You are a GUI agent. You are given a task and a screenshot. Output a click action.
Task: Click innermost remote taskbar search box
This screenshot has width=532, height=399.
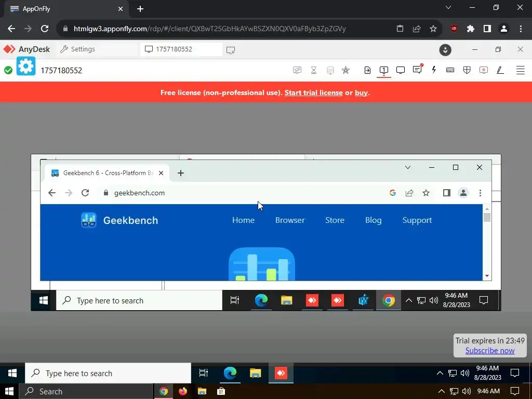click(139, 300)
